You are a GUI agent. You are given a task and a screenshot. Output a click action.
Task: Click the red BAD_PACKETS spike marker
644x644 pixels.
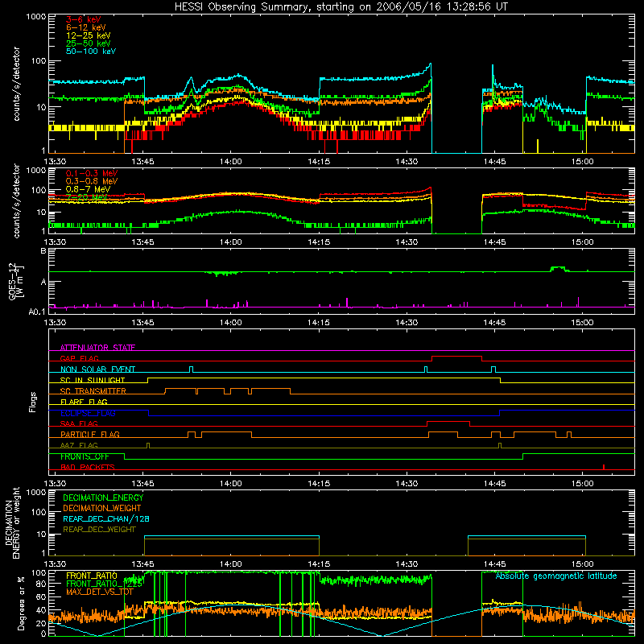[603, 467]
